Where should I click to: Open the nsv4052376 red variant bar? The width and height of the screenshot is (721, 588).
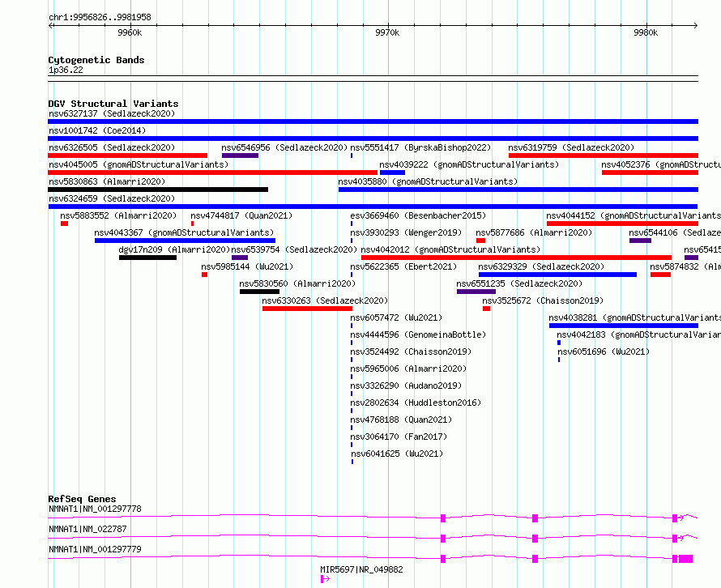tap(650, 173)
